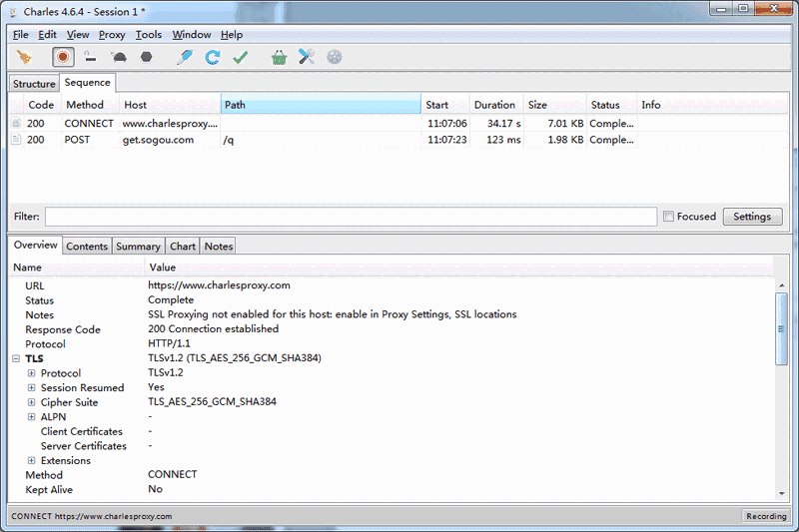Open the Proxy menu
This screenshot has width=799, height=532.
pyautogui.click(x=112, y=35)
